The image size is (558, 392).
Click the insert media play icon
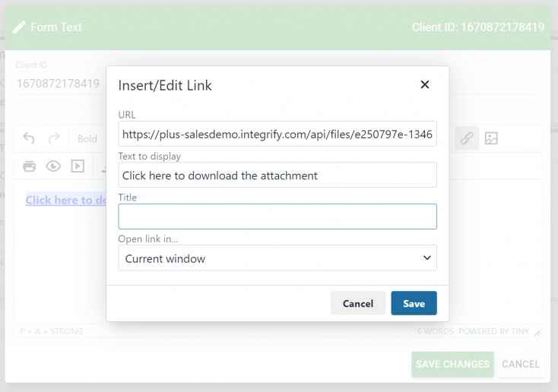78,166
